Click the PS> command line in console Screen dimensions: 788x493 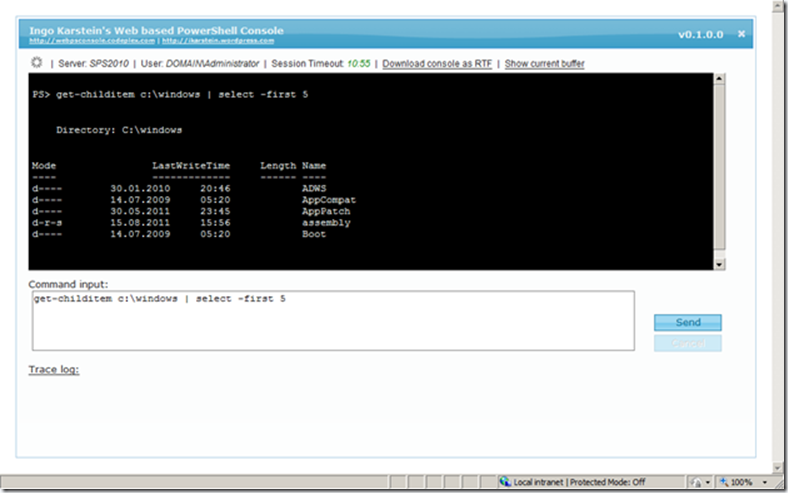click(170, 94)
